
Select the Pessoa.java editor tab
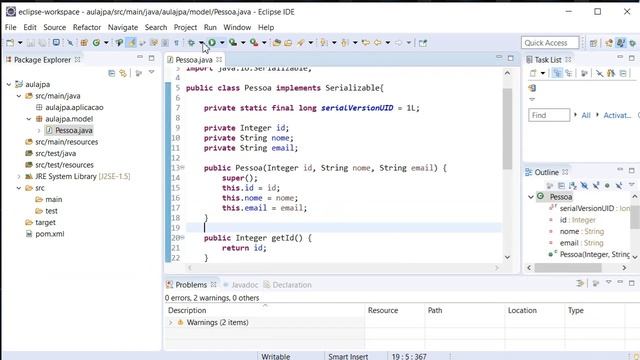coord(194,60)
